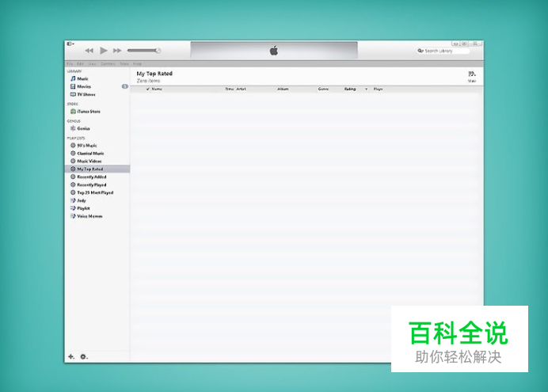This screenshot has height=392, width=548.
Task: Open the View options button at top right
Action: 472,77
